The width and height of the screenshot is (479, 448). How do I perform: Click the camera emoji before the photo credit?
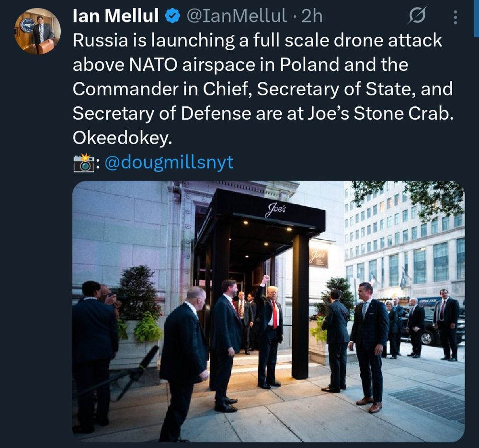point(84,163)
